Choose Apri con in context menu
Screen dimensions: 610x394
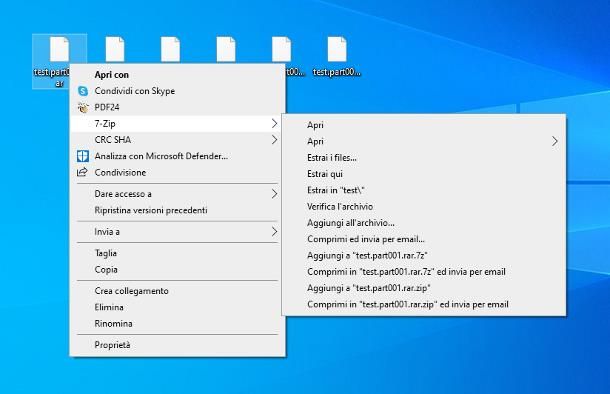[177, 75]
